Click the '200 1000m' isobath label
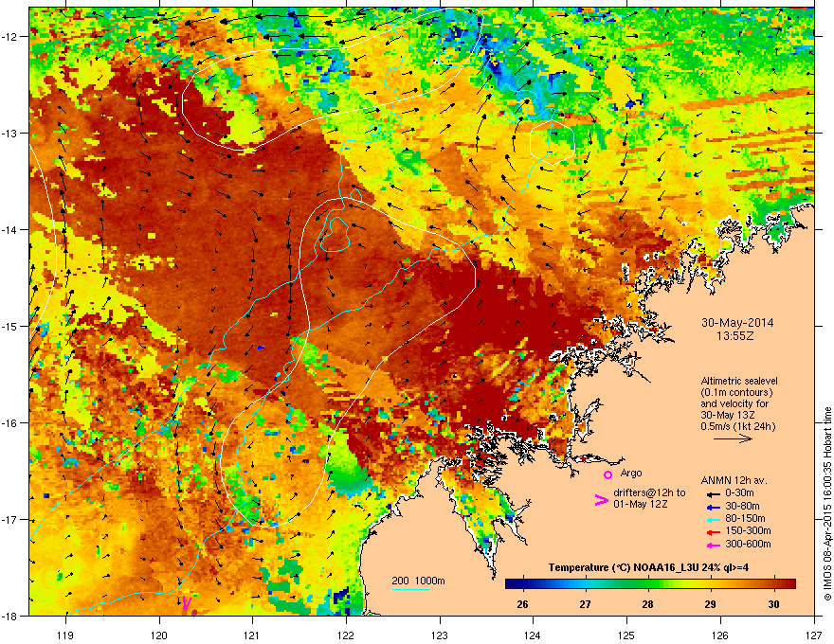The width and height of the screenshot is (834, 644). click(418, 581)
